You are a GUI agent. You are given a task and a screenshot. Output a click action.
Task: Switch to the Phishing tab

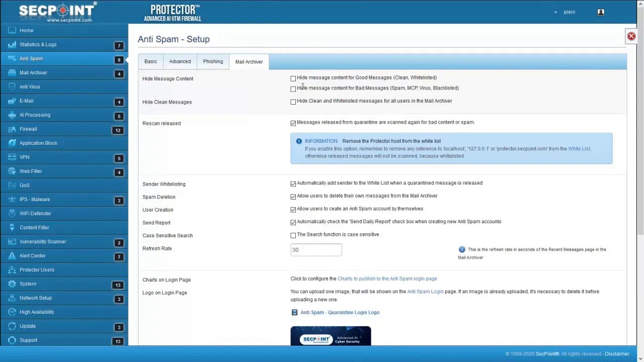[213, 61]
